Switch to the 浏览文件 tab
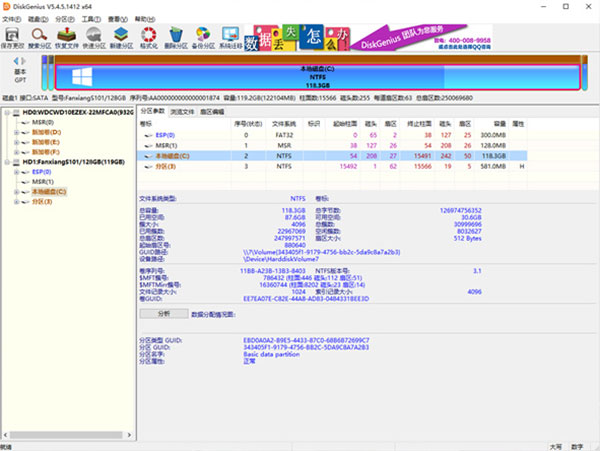The height and width of the screenshot is (451, 600). pyautogui.click(x=181, y=110)
